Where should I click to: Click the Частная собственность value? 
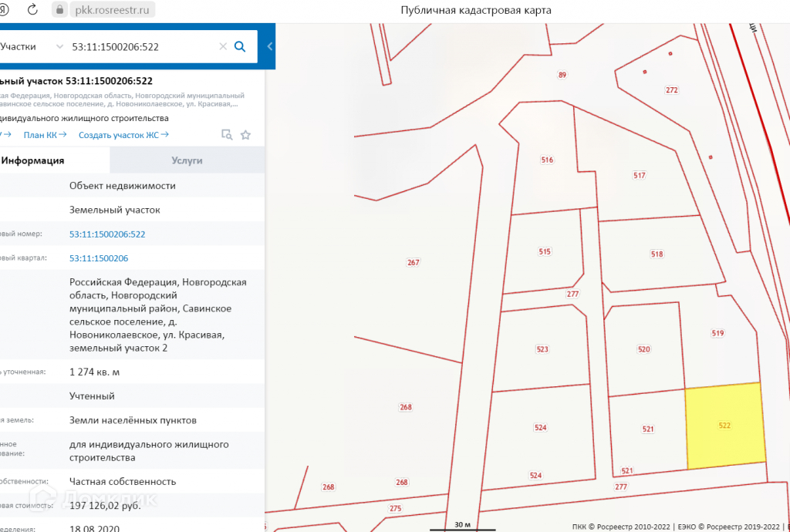123,482
